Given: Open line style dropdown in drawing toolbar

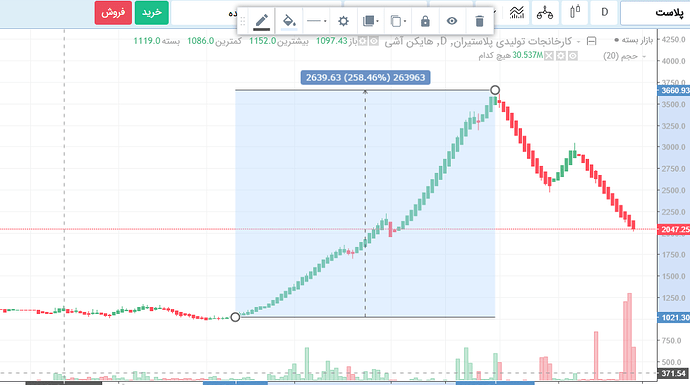Looking at the screenshot, I should click(316, 21).
